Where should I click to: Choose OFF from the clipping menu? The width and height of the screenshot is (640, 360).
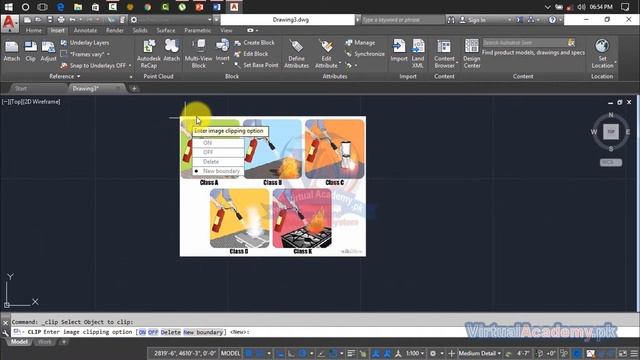(218, 152)
